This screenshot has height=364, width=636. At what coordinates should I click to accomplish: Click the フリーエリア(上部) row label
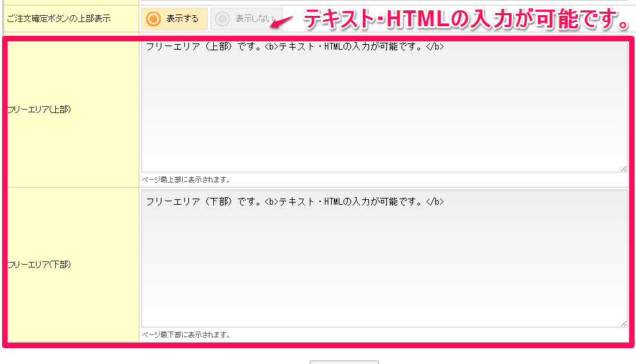pos(39,110)
